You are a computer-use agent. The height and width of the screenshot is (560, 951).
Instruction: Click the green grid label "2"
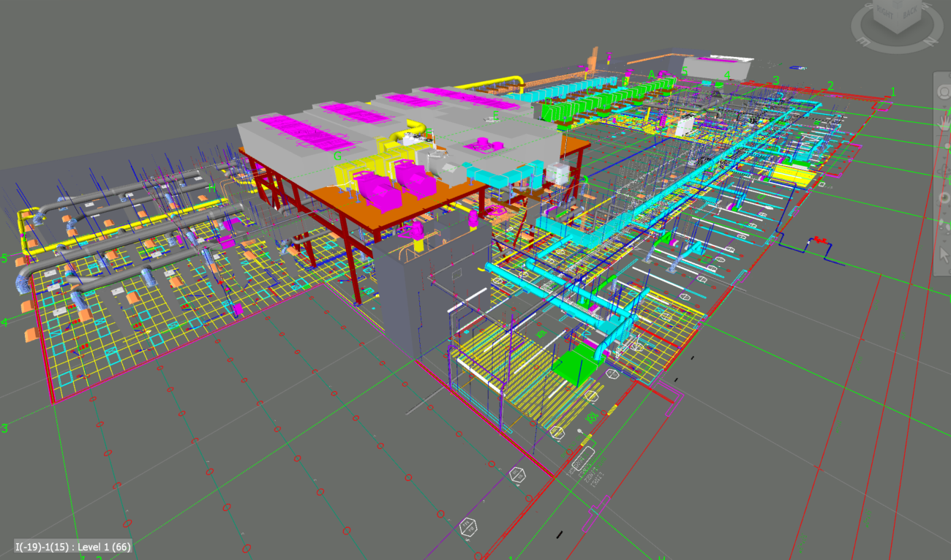[x=830, y=86]
